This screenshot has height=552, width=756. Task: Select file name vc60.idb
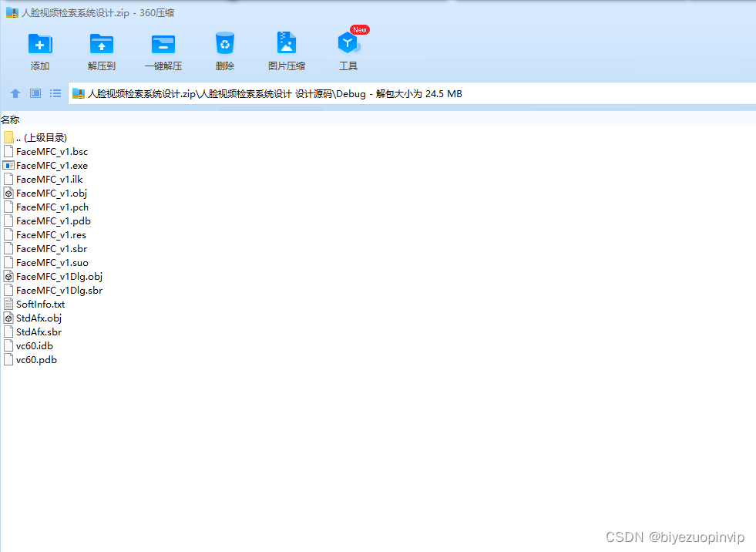coord(35,346)
